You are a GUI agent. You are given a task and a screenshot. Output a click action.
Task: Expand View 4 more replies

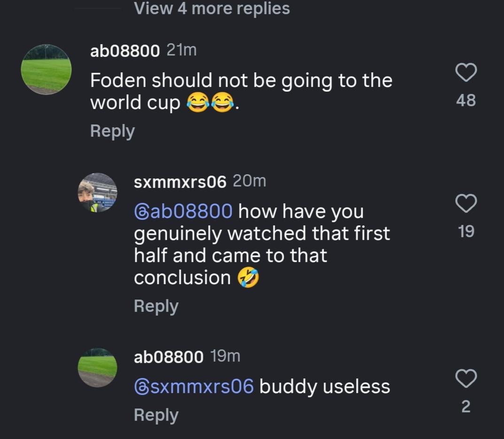click(x=212, y=8)
